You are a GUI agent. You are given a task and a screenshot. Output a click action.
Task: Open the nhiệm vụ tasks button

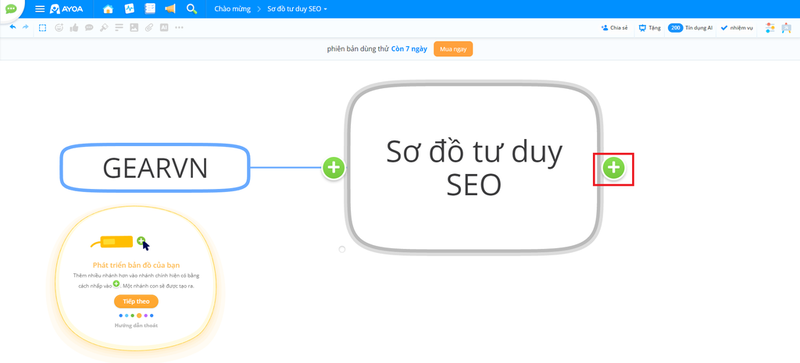(737, 28)
